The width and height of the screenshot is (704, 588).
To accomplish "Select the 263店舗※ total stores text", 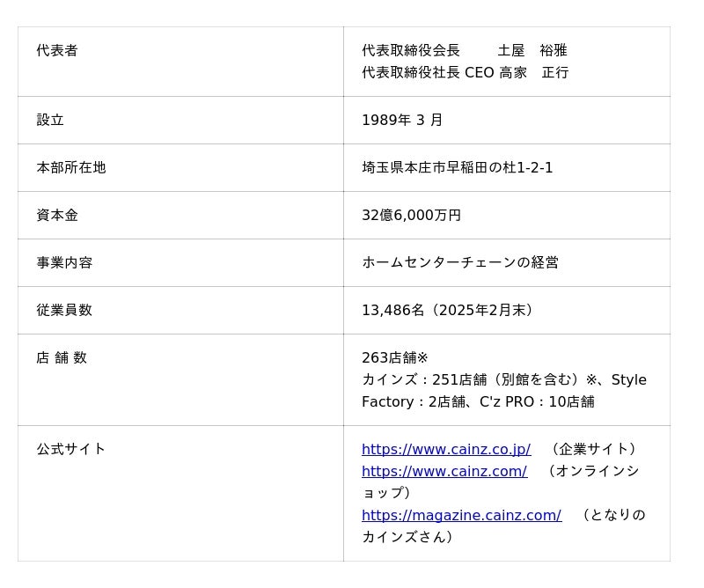I will coord(394,357).
